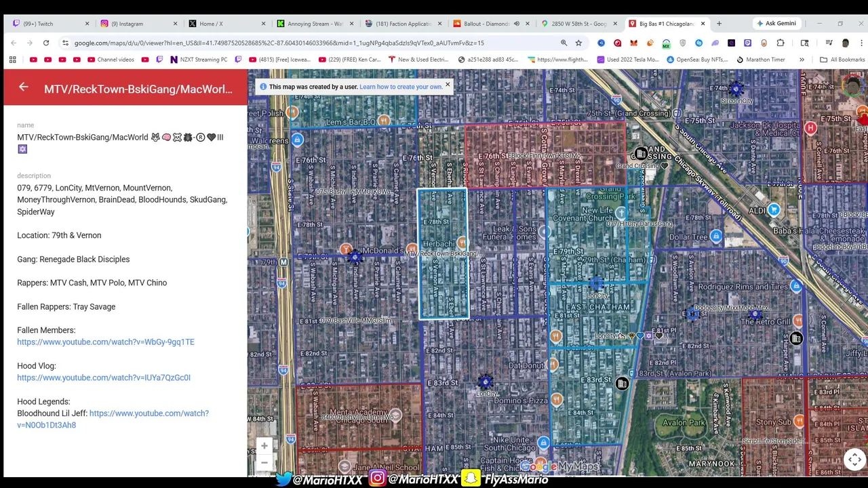
Task: Reload the current page
Action: [x=46, y=43]
